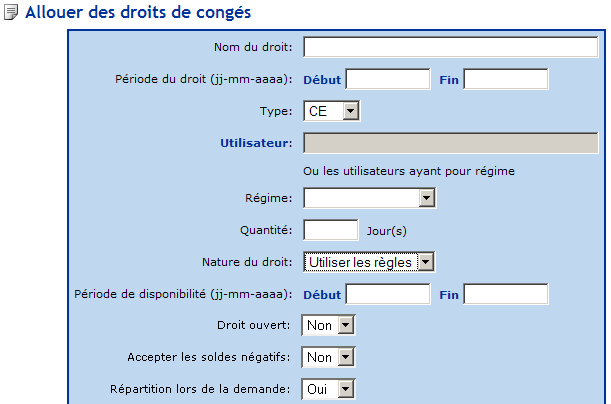Viewport: 611px width, 404px height.
Task: Open the Nature du droit dropdown
Action: click(370, 262)
